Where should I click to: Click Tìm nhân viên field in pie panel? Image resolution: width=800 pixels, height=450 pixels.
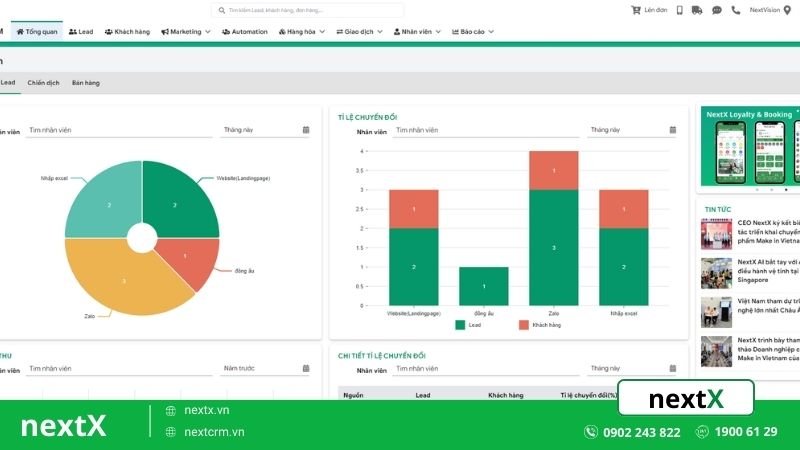pyautogui.click(x=120, y=130)
